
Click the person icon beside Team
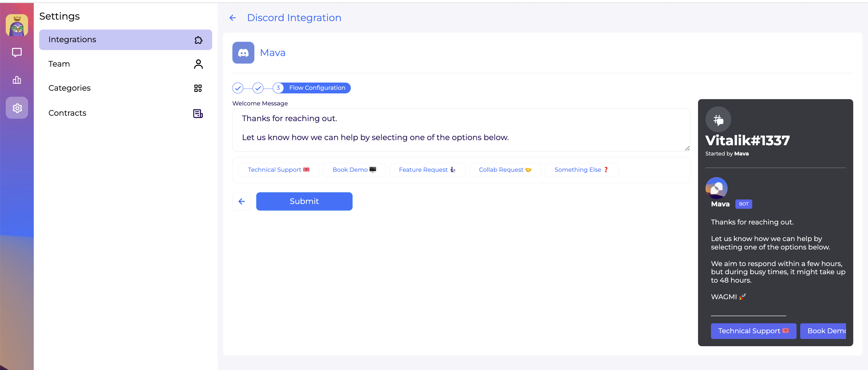198,64
